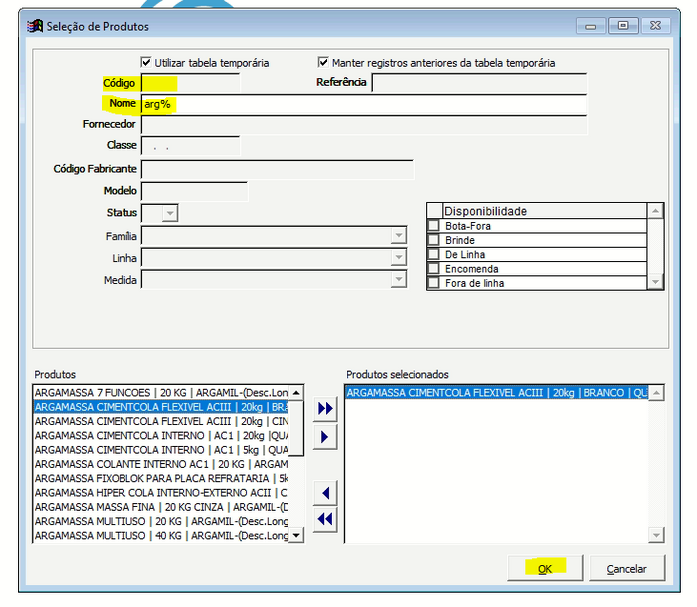The width and height of the screenshot is (697, 607).
Task: Move selected product to right list
Action: click(x=325, y=437)
